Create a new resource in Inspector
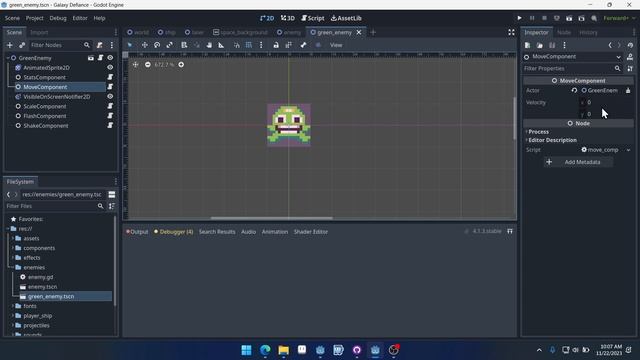This screenshot has width=640, height=360. click(527, 45)
